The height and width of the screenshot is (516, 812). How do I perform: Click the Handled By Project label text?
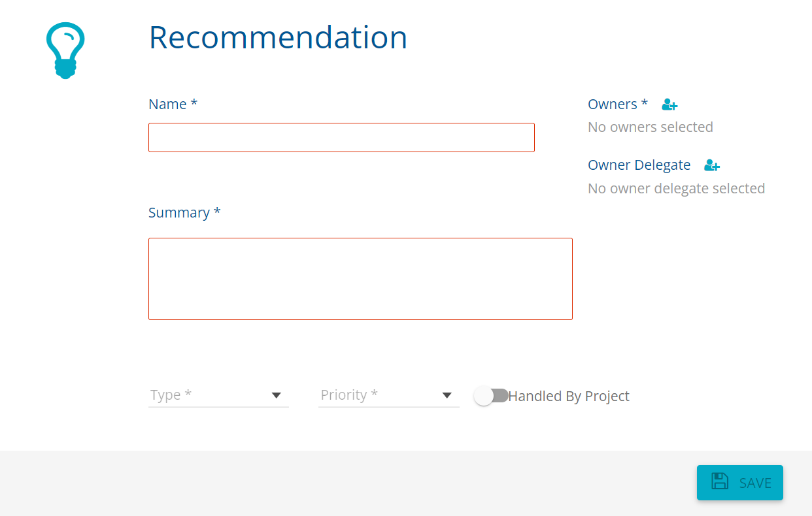[569, 396]
